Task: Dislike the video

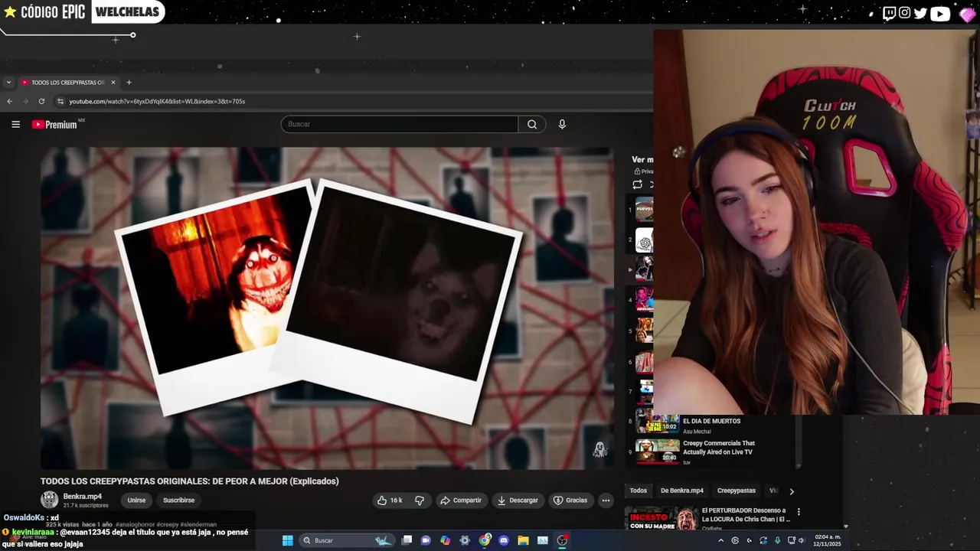Action: [420, 500]
